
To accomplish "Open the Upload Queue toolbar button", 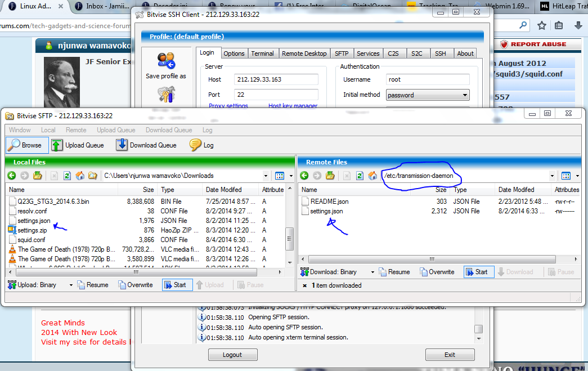I will click(x=78, y=145).
